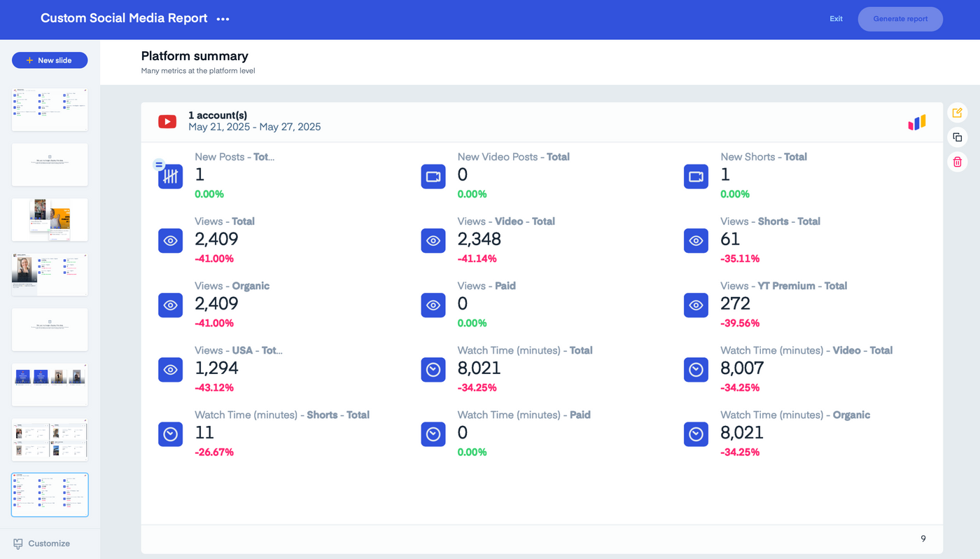Click the Views - Total value 2,409
Viewport: 980px width, 559px height.
tap(216, 239)
